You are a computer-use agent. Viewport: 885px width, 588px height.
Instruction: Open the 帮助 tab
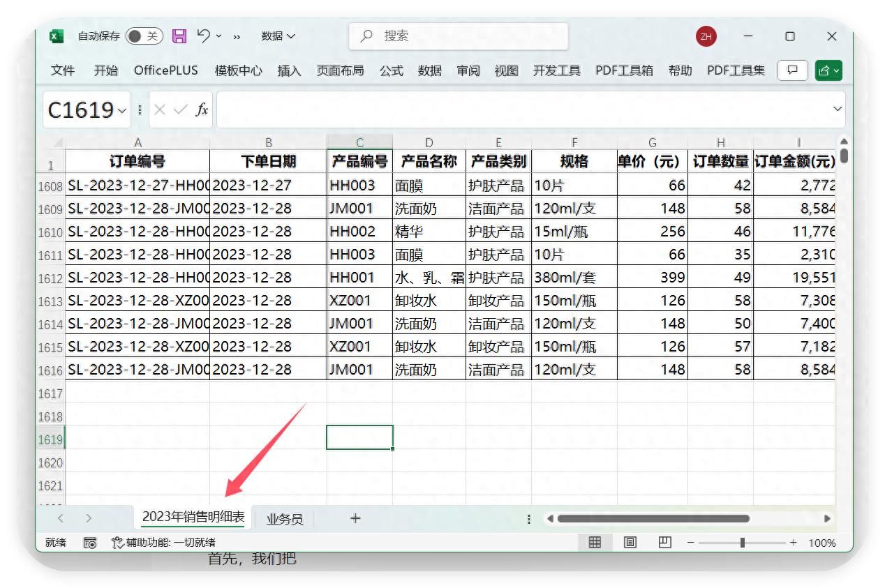[681, 70]
